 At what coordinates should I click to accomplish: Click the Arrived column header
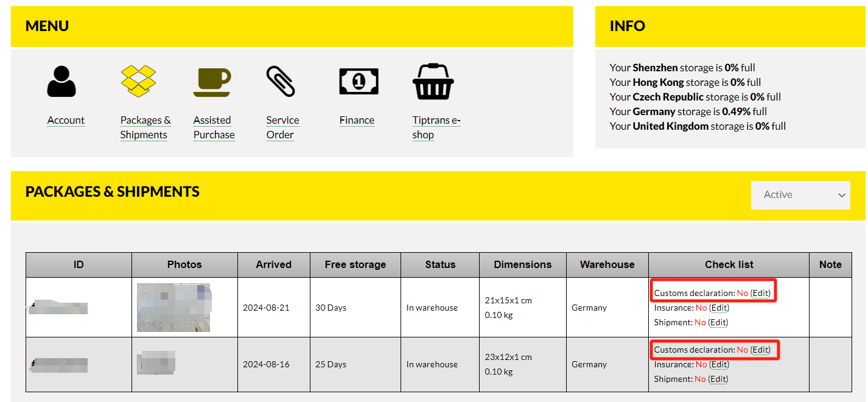[x=273, y=265]
